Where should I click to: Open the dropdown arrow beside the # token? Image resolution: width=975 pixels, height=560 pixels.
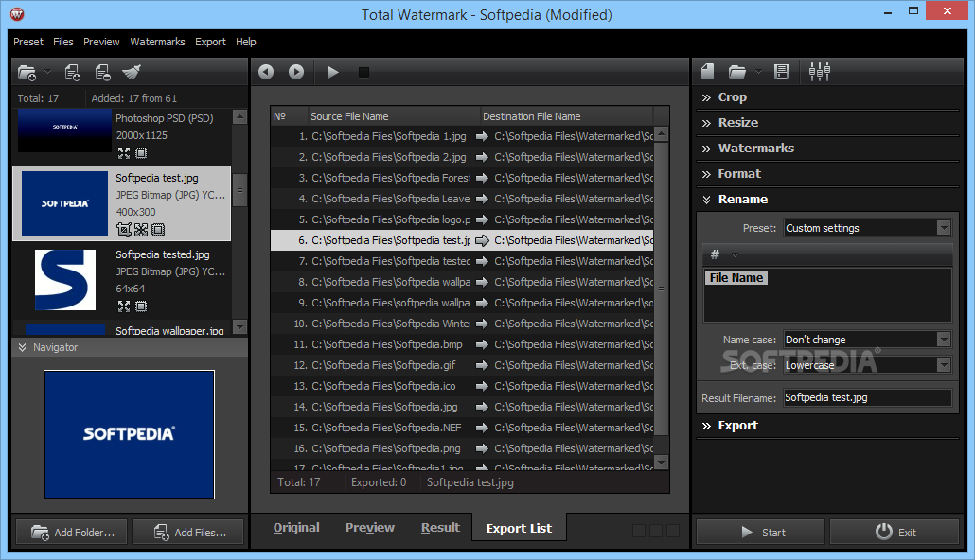735,254
